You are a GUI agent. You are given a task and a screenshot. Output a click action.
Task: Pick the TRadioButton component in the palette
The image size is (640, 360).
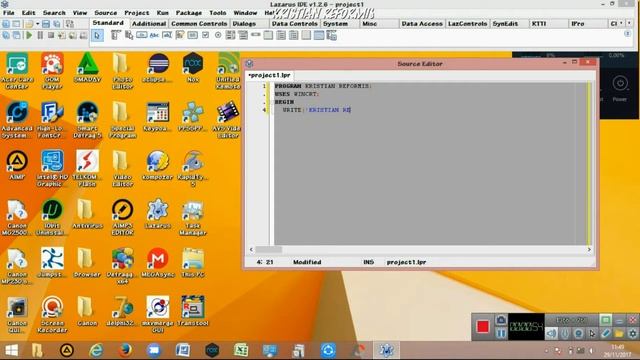[218, 36]
